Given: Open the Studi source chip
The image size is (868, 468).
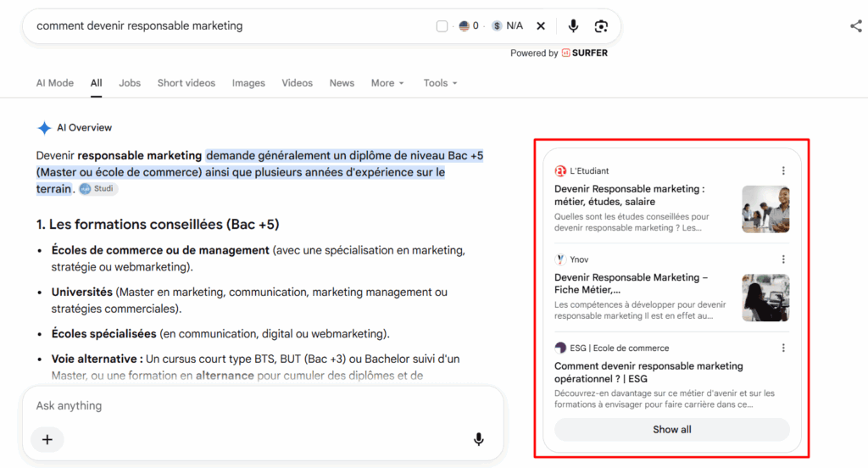Looking at the screenshot, I should tap(98, 189).
